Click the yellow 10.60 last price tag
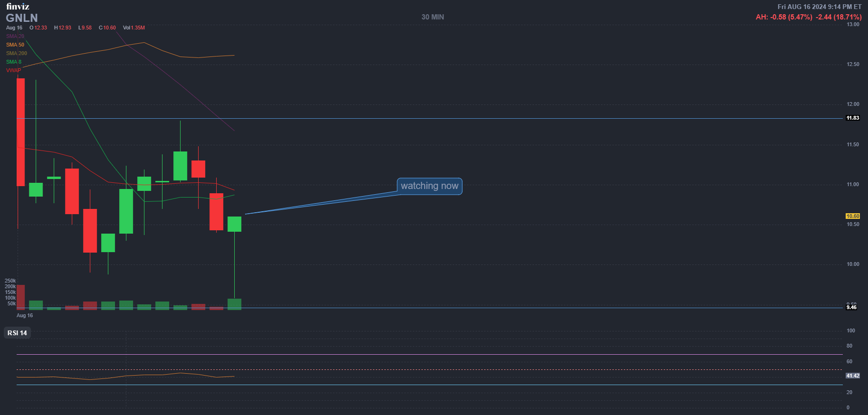The image size is (868, 415). coord(852,216)
